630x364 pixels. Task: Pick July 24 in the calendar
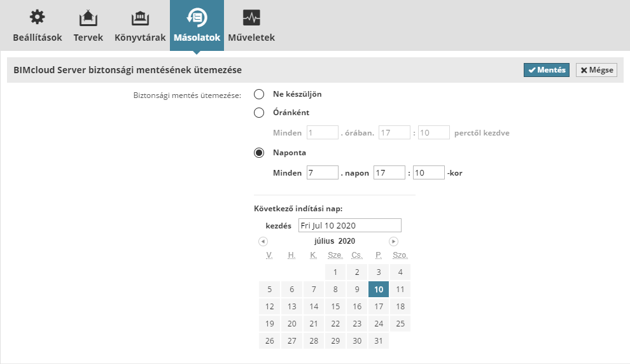(x=379, y=324)
